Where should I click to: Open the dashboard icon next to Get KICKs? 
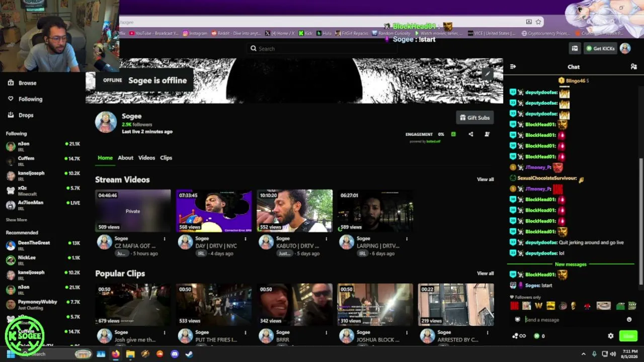[x=575, y=48]
